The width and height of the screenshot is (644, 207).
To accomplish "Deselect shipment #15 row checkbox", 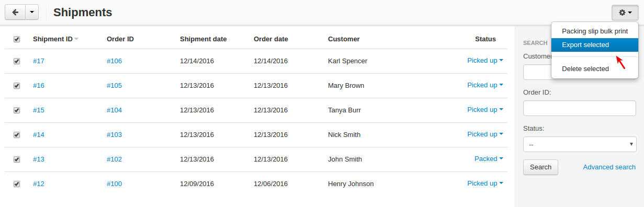I will coord(17,110).
